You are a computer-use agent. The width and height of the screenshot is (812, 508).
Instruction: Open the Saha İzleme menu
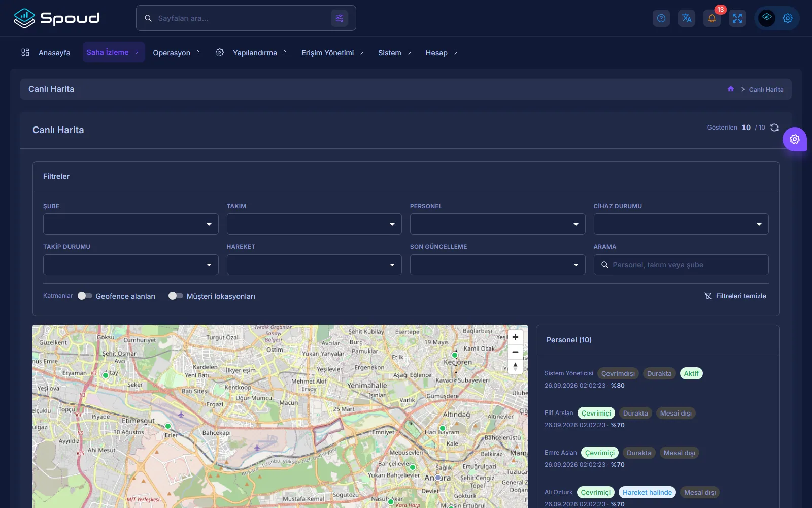(114, 52)
